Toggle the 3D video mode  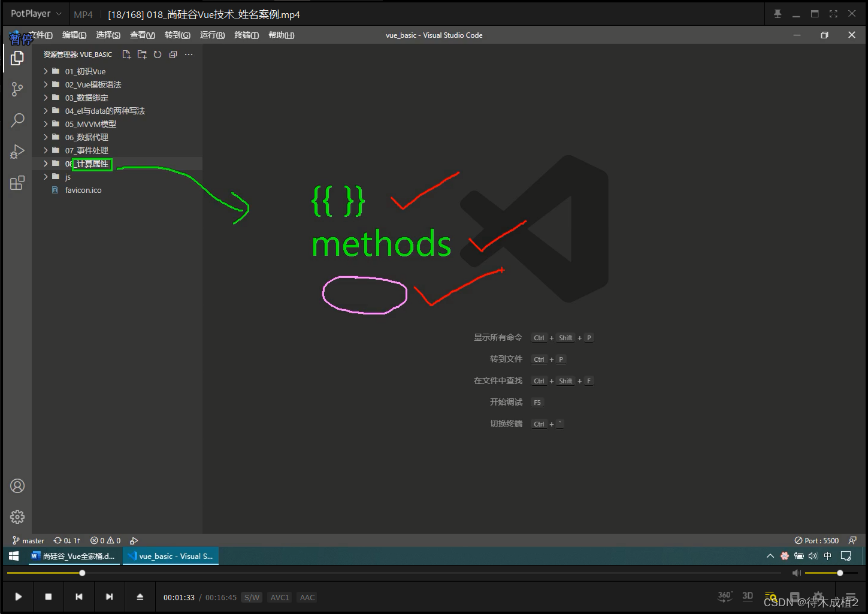point(748,596)
